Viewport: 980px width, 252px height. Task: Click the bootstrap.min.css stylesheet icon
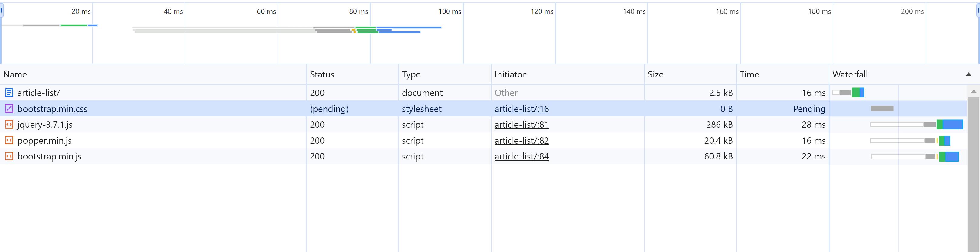coord(9,109)
